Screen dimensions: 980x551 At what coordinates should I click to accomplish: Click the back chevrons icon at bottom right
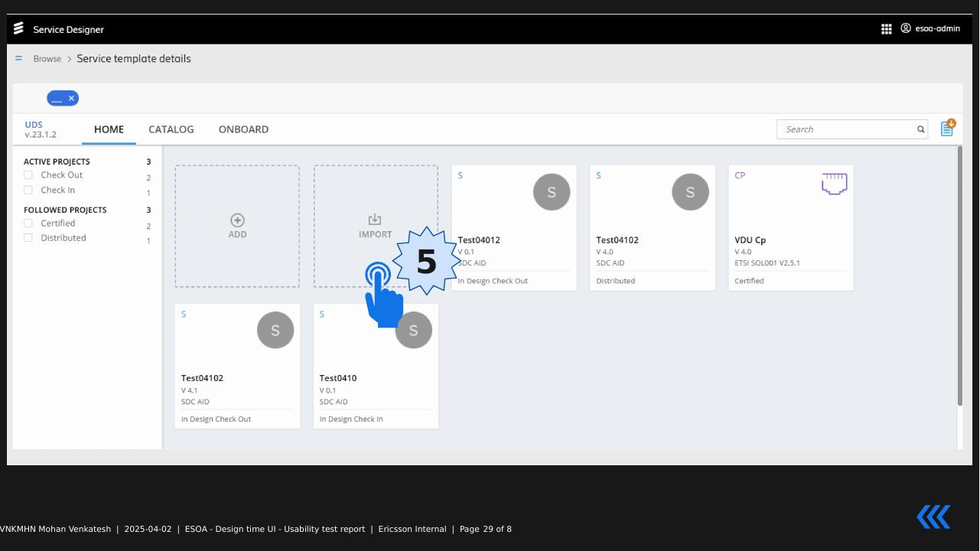tap(933, 517)
